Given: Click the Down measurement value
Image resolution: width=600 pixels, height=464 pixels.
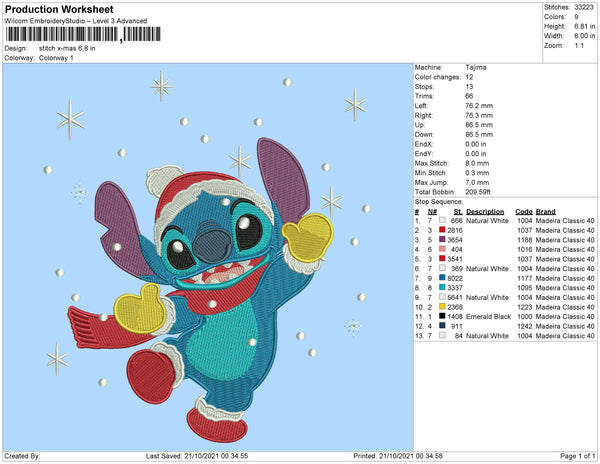Looking at the screenshot, I should click(479, 134).
